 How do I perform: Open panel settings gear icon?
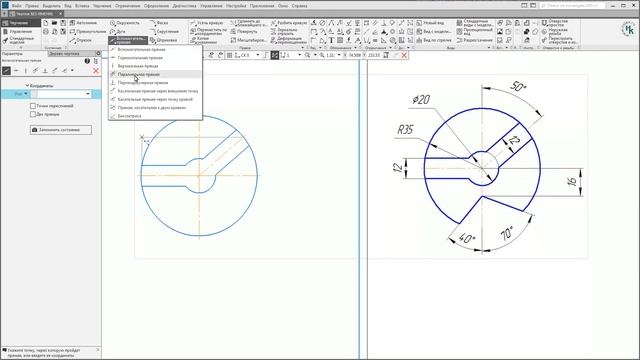[98, 53]
